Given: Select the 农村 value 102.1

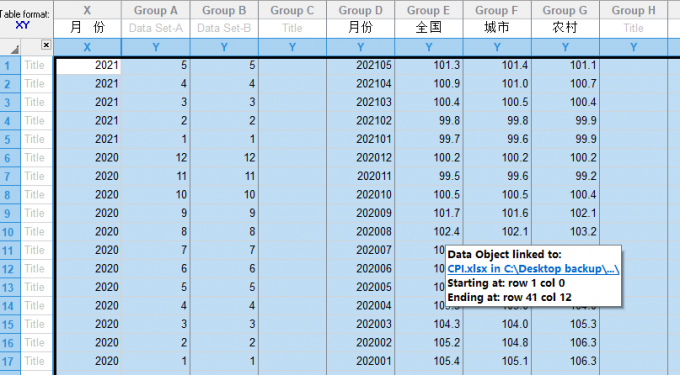Looking at the screenshot, I should coord(565,213).
